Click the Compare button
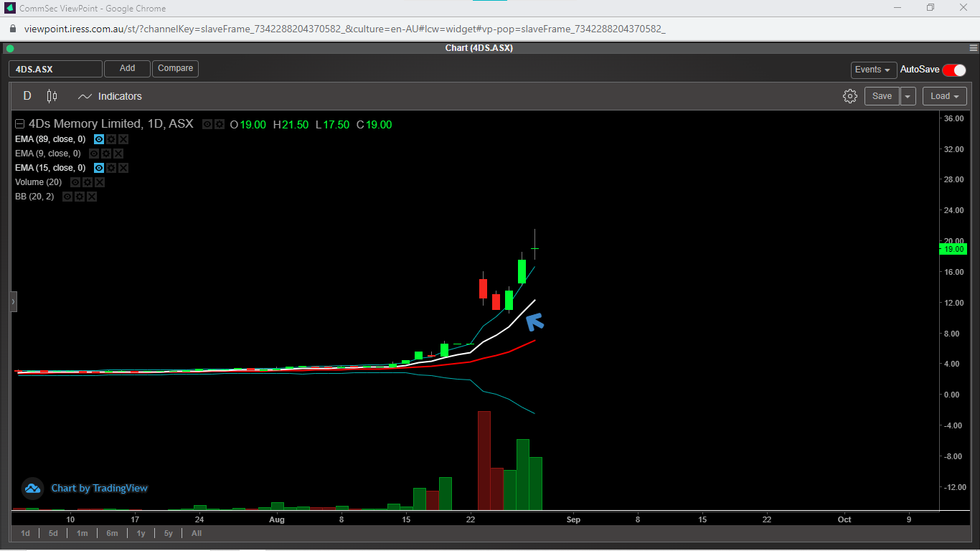The width and height of the screenshot is (980, 551). click(x=175, y=68)
